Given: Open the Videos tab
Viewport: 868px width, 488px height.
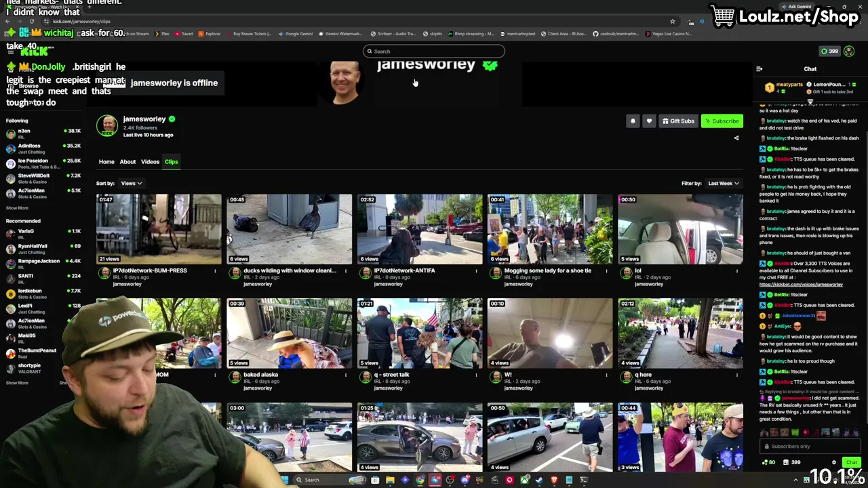Looking at the screenshot, I should coord(150,161).
